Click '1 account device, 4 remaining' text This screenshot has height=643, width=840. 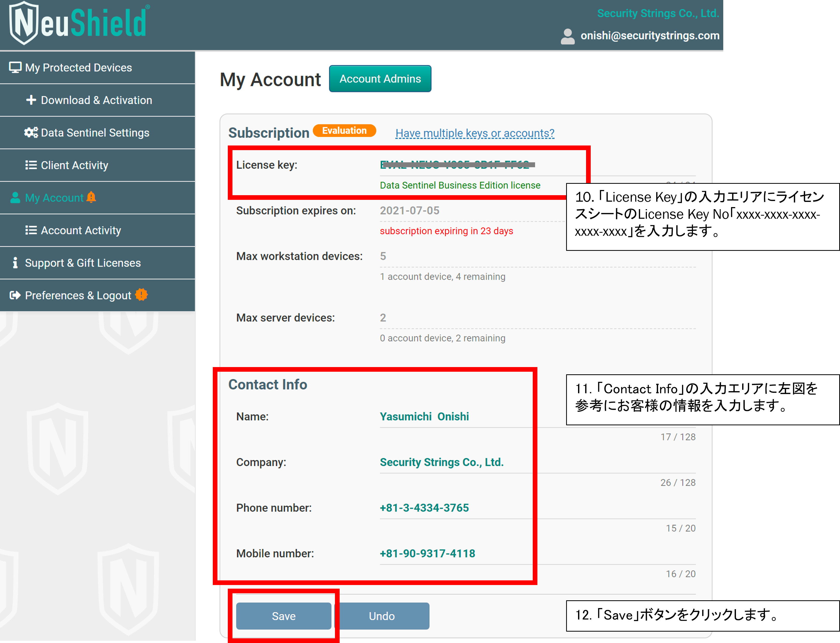coord(442,276)
